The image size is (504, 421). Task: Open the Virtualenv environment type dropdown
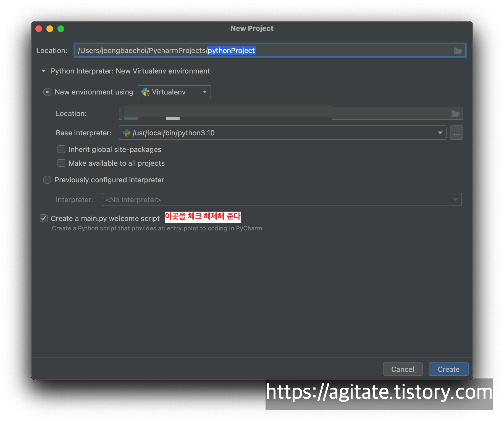click(x=174, y=92)
